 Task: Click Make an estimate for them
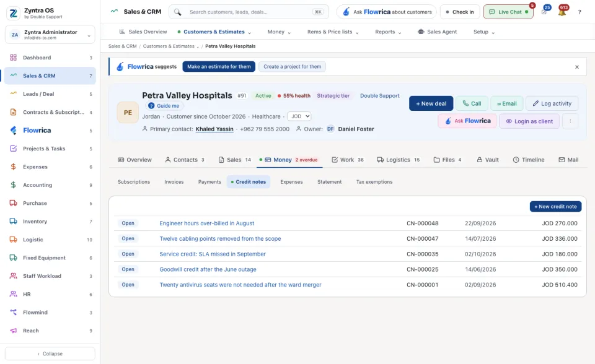pyautogui.click(x=219, y=67)
